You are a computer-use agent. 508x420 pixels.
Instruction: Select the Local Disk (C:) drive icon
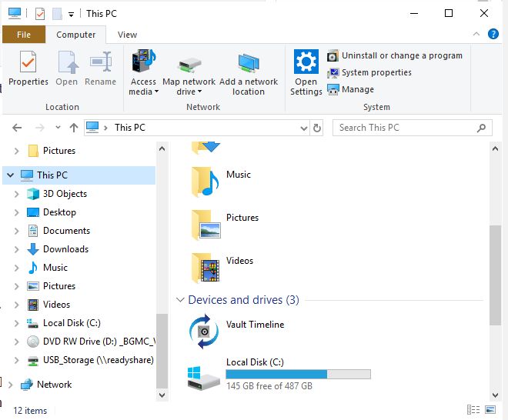click(203, 378)
